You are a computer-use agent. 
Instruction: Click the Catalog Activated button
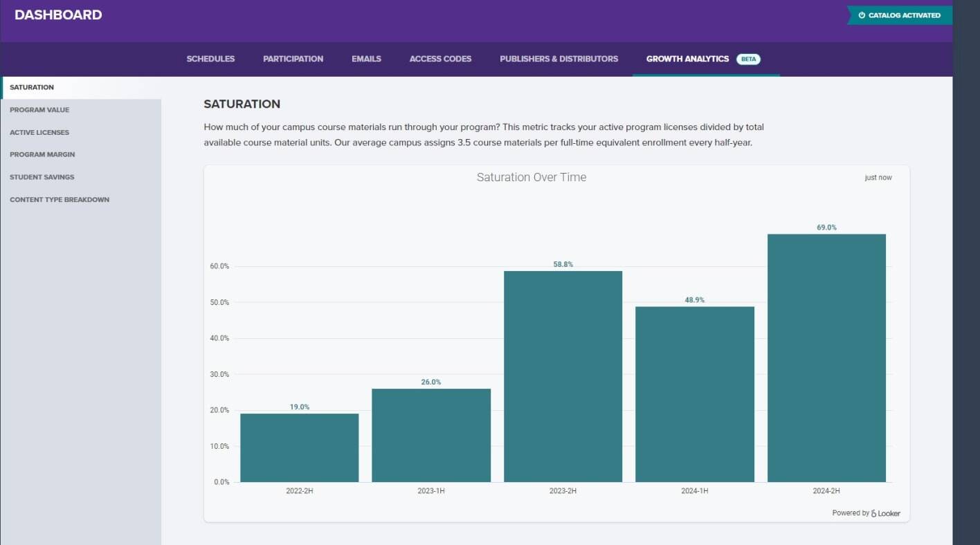point(899,15)
